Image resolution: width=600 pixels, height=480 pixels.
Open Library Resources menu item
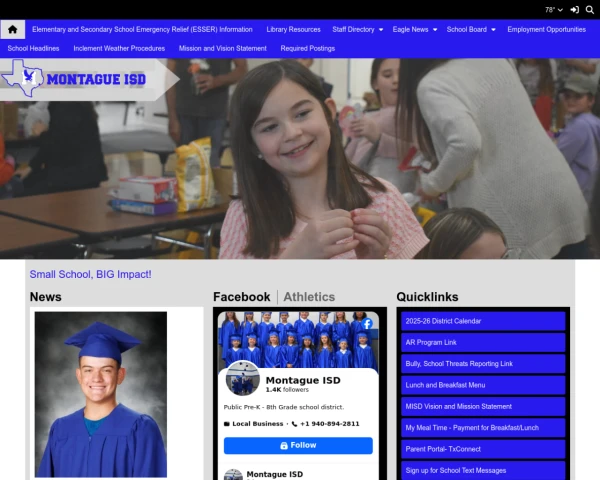[293, 29]
